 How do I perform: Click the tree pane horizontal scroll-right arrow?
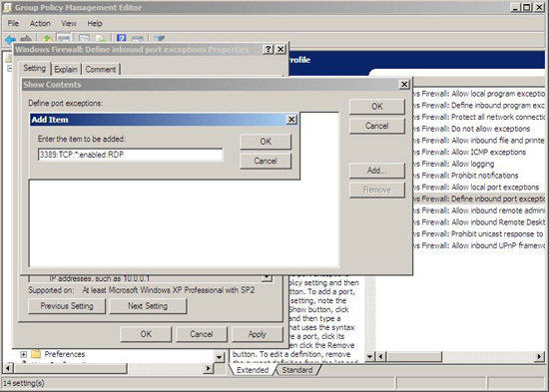(x=209, y=368)
